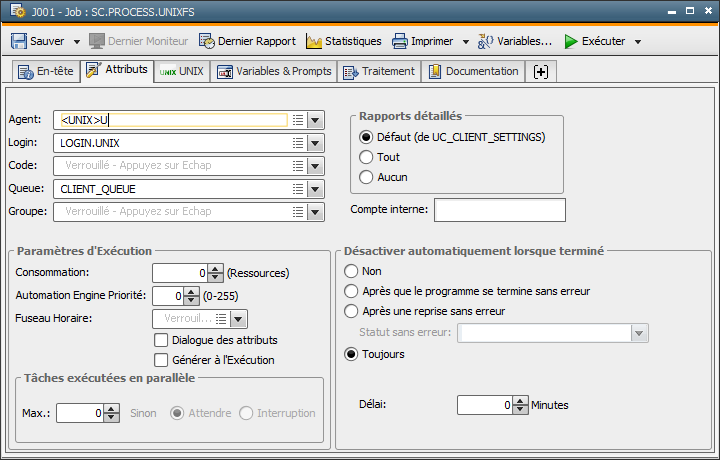Viewport: 720px width, 460px height.
Task: Click the Statistiques toolbar label
Action: [x=353, y=41]
